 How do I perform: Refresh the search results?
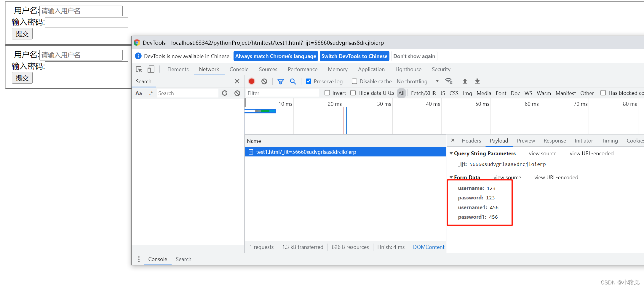(225, 93)
